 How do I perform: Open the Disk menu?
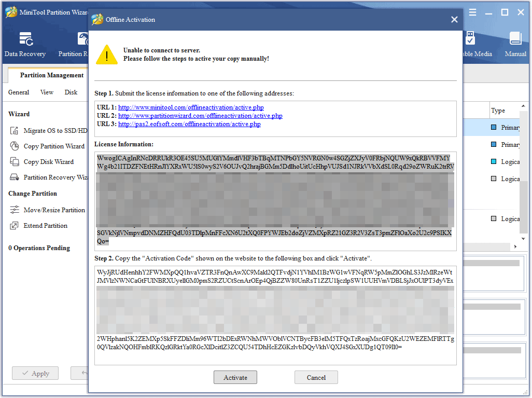click(71, 92)
